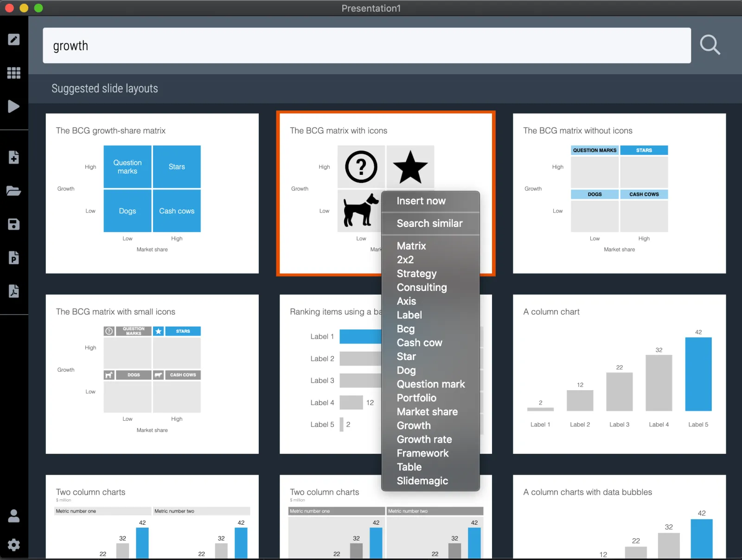Select the Slidemagic tag in menu
Viewport: 742px width, 560px height.
tap(422, 481)
